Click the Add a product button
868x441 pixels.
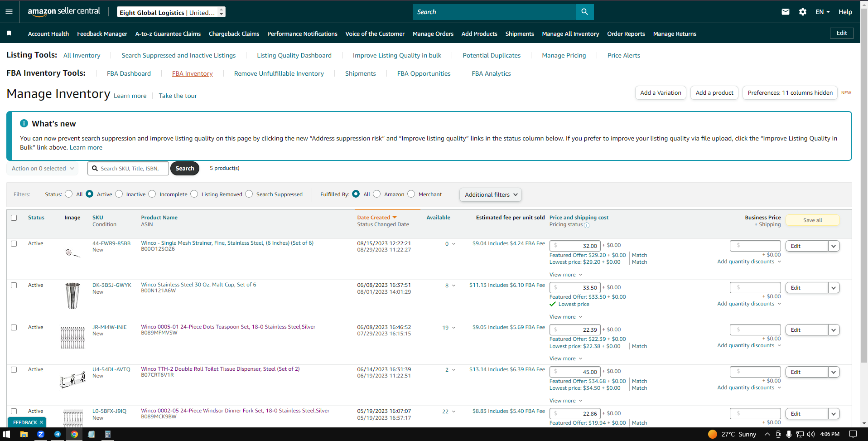click(x=714, y=92)
